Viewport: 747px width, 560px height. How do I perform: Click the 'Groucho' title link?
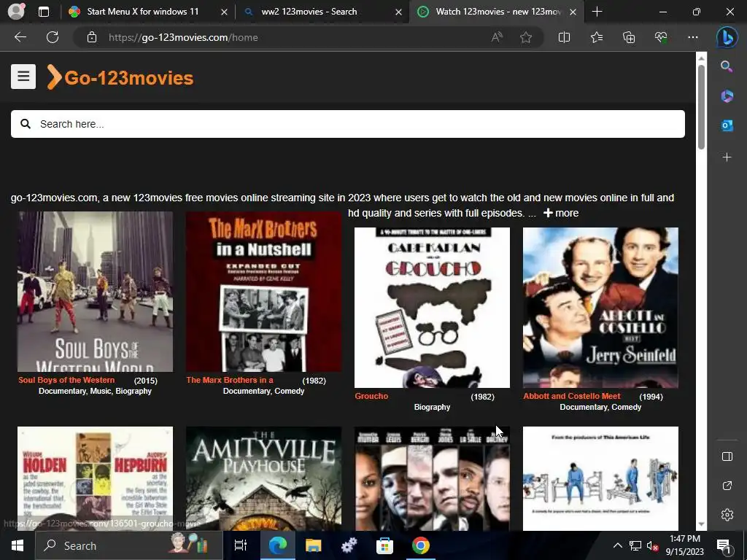click(371, 396)
